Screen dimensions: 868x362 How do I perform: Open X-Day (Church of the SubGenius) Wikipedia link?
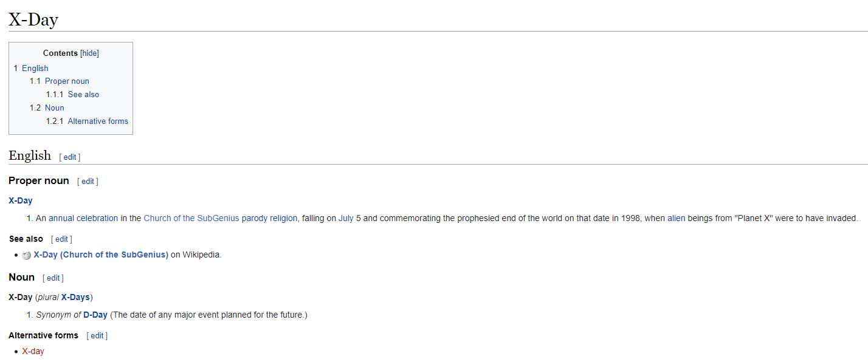pyautogui.click(x=101, y=255)
